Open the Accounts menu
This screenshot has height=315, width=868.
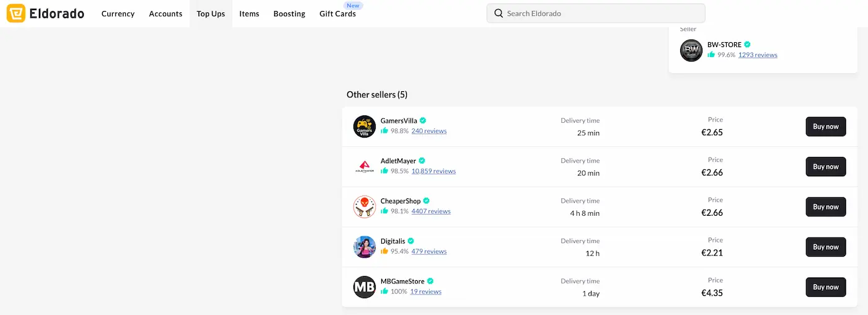pos(166,14)
